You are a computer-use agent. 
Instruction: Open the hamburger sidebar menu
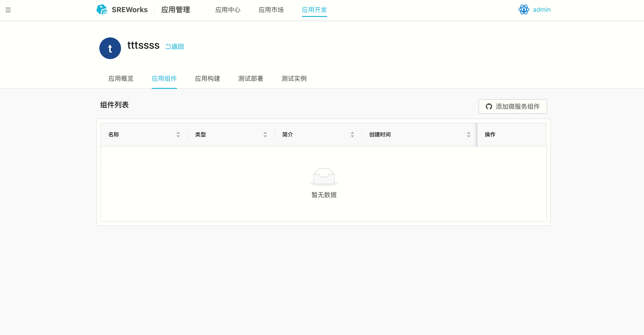click(8, 10)
